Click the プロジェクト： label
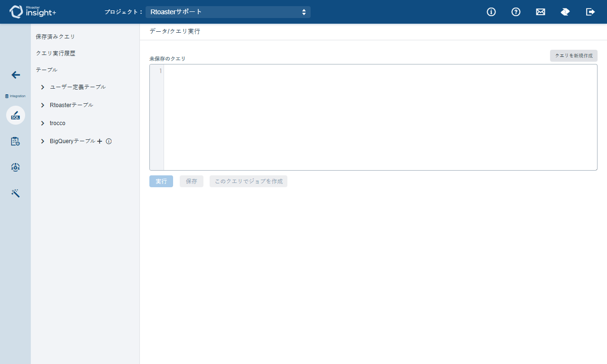This screenshot has height=364, width=607. [123, 12]
